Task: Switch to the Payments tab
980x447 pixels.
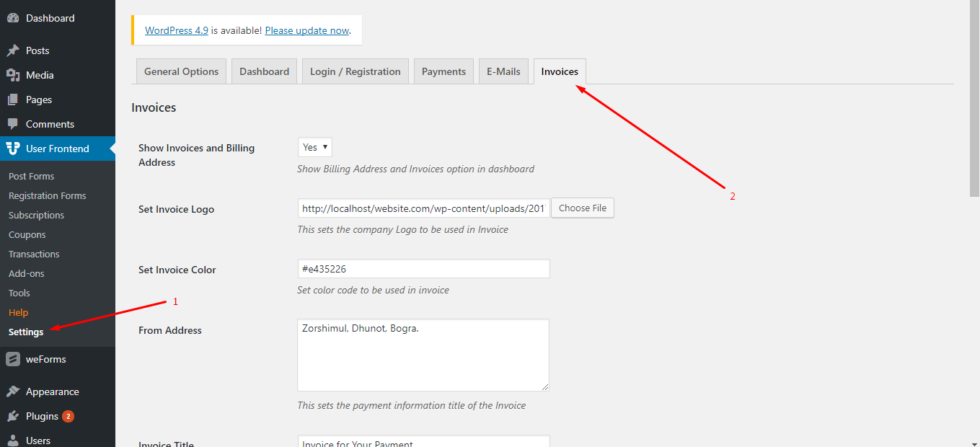Action: (443, 71)
